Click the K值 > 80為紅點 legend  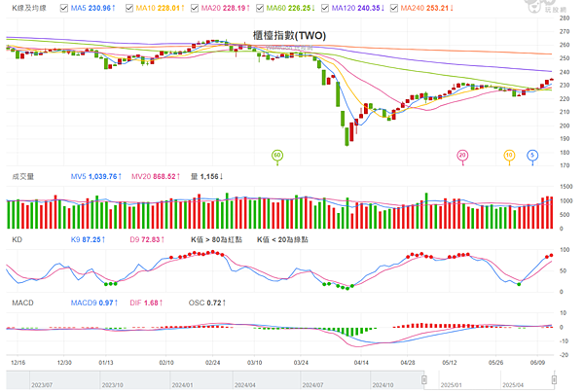216,239
